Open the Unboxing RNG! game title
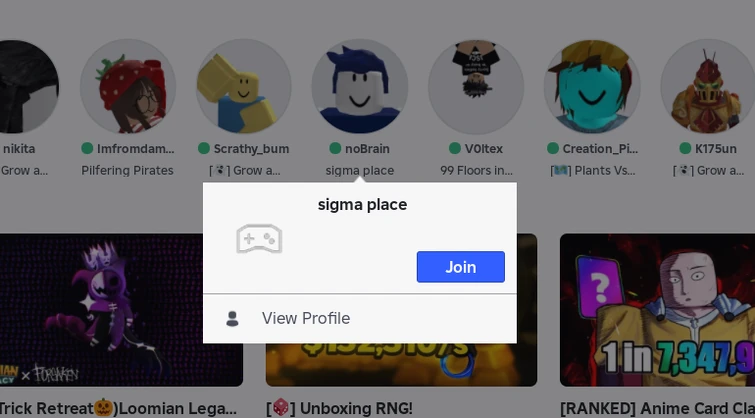The height and width of the screenshot is (418, 755). [x=342, y=408]
